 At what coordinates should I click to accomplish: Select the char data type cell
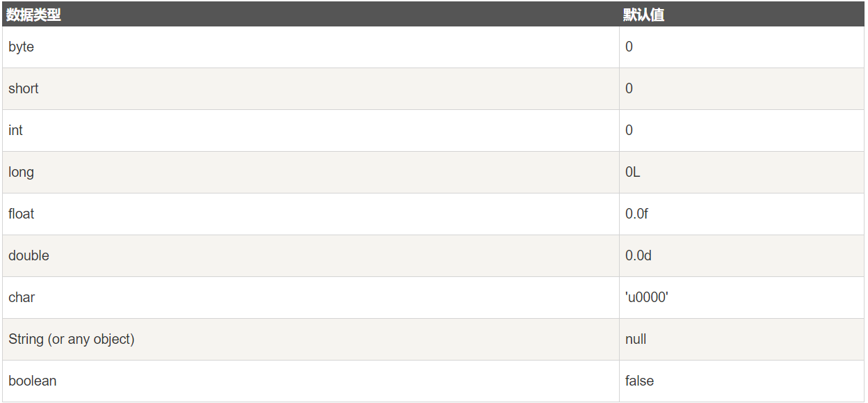[x=22, y=298]
